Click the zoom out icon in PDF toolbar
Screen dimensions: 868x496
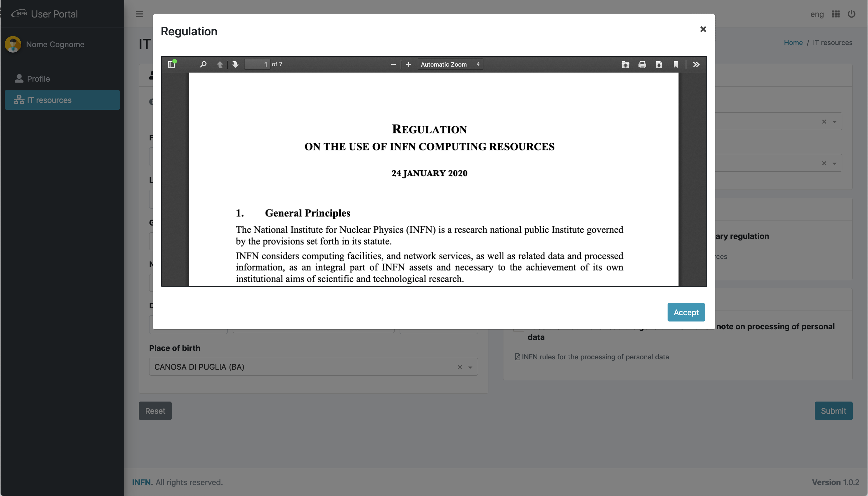392,64
